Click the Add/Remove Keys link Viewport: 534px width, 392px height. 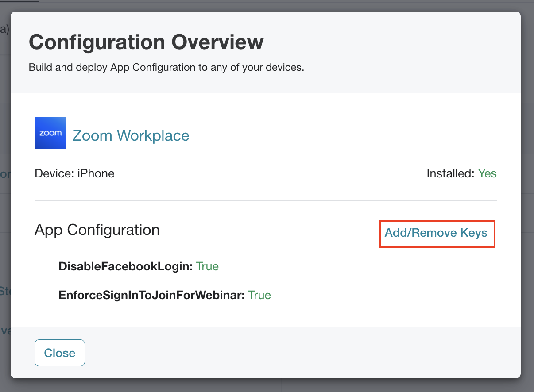click(436, 233)
